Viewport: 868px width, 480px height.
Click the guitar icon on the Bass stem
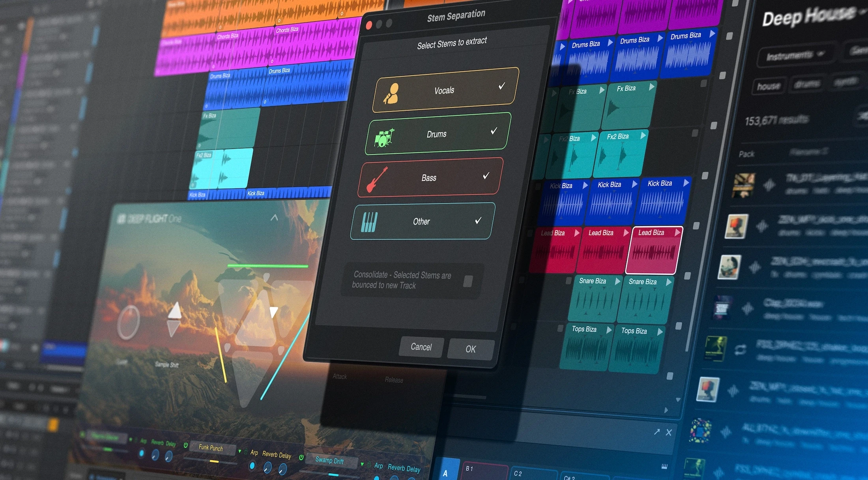pyautogui.click(x=377, y=180)
